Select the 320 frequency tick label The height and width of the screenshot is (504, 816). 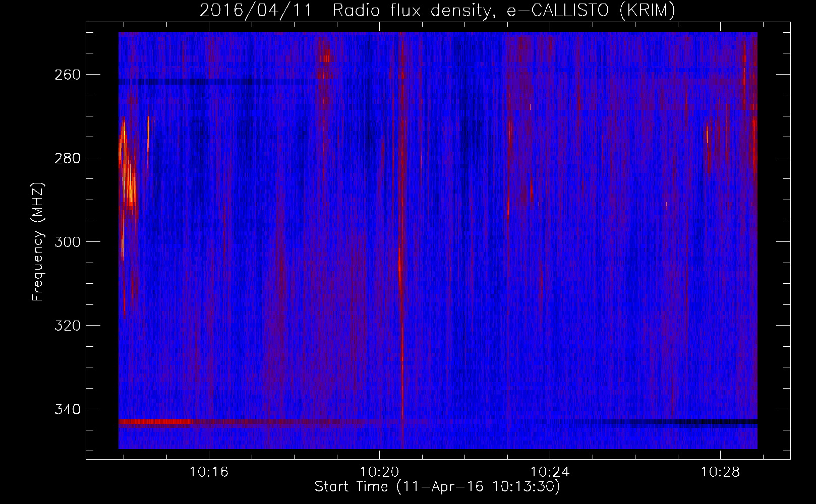tap(67, 326)
